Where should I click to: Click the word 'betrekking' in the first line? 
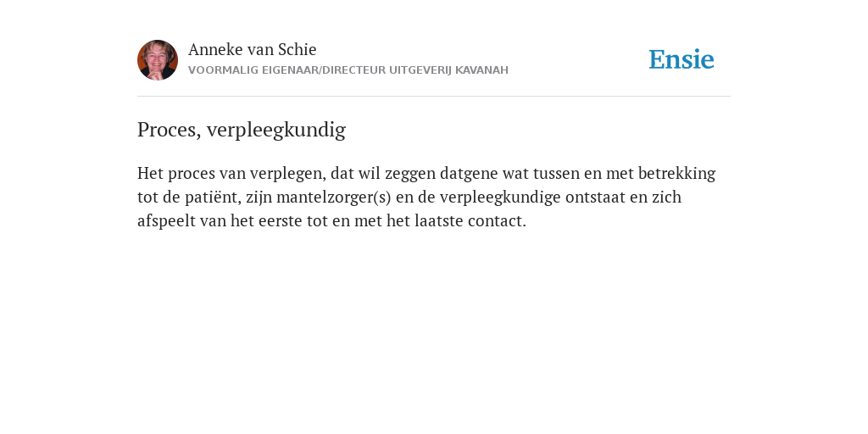click(677, 174)
